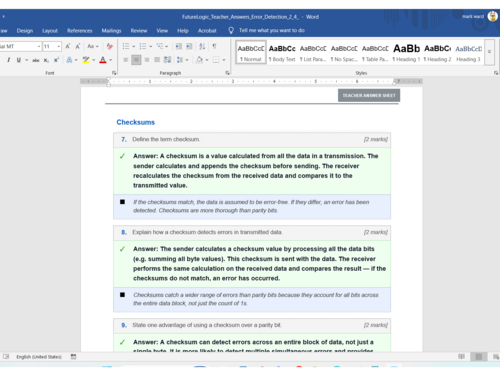This screenshot has height=375, width=500.
Task: Clear all formatting with the eraser icon
Action: (x=109, y=46)
